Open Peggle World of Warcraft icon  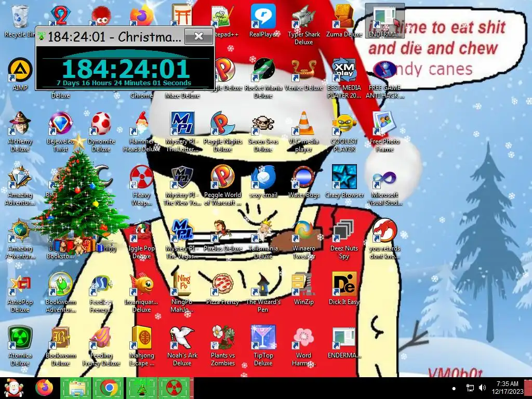click(x=222, y=185)
